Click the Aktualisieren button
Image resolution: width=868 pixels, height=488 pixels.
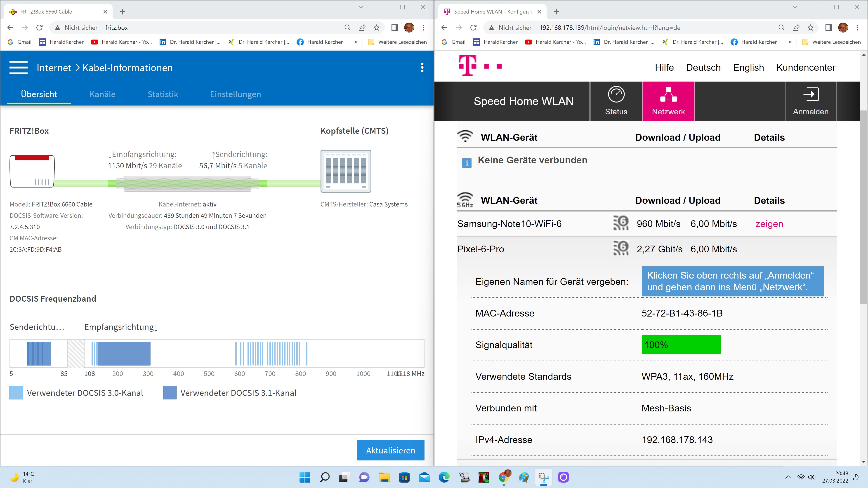pos(391,450)
